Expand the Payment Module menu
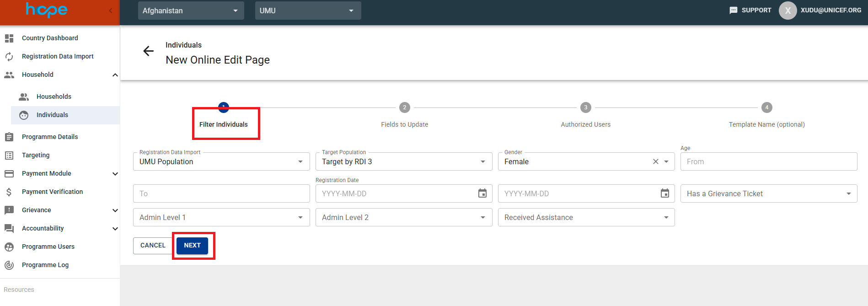 coord(115,174)
